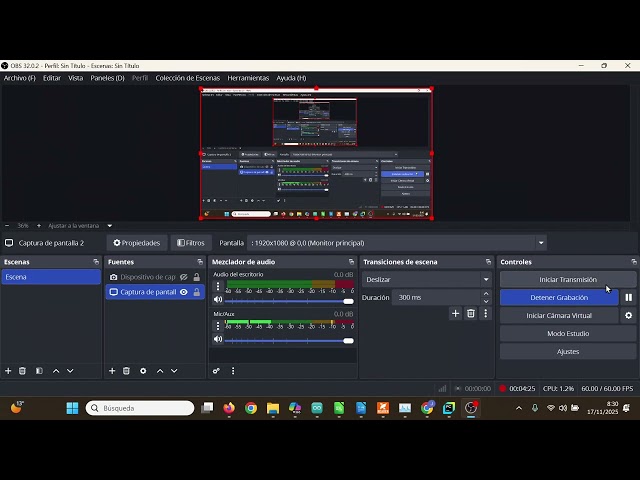The image size is (640, 480).
Task: Show hidden tray icons chevron
Action: pos(519,408)
